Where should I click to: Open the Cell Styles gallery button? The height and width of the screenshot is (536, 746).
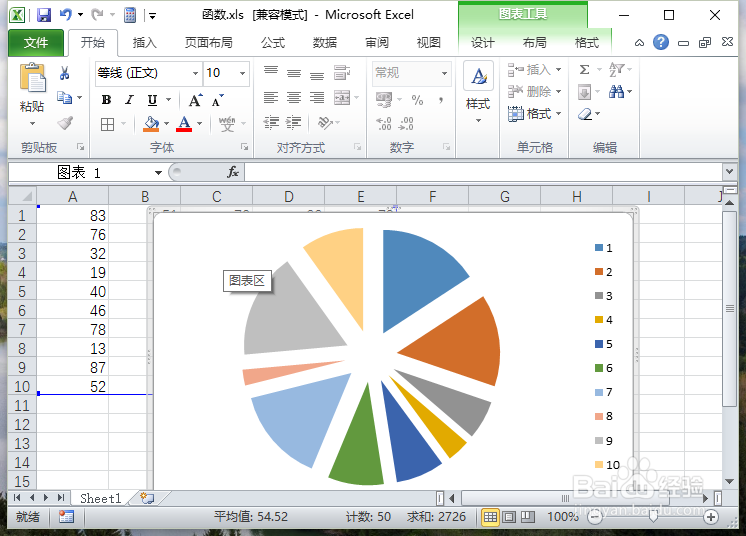[478, 92]
